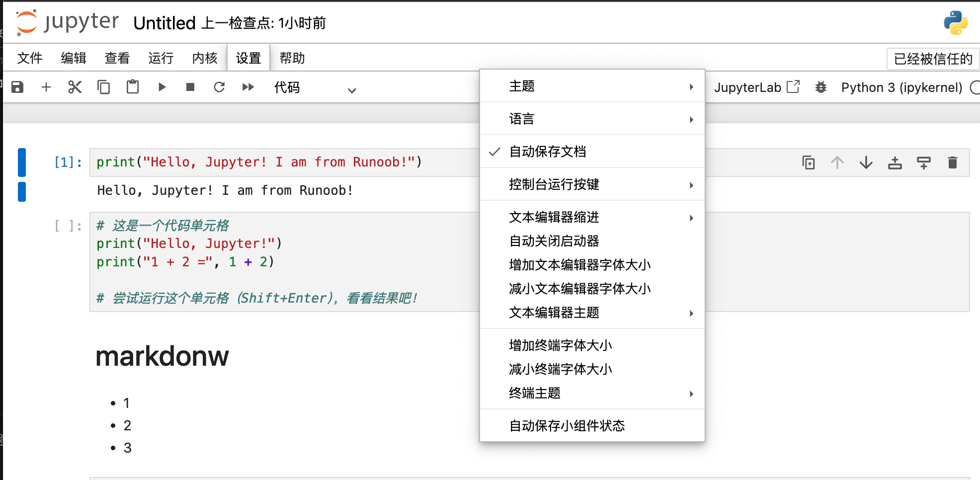Open the 查看 menu
The height and width of the screenshot is (480, 980).
(x=117, y=58)
